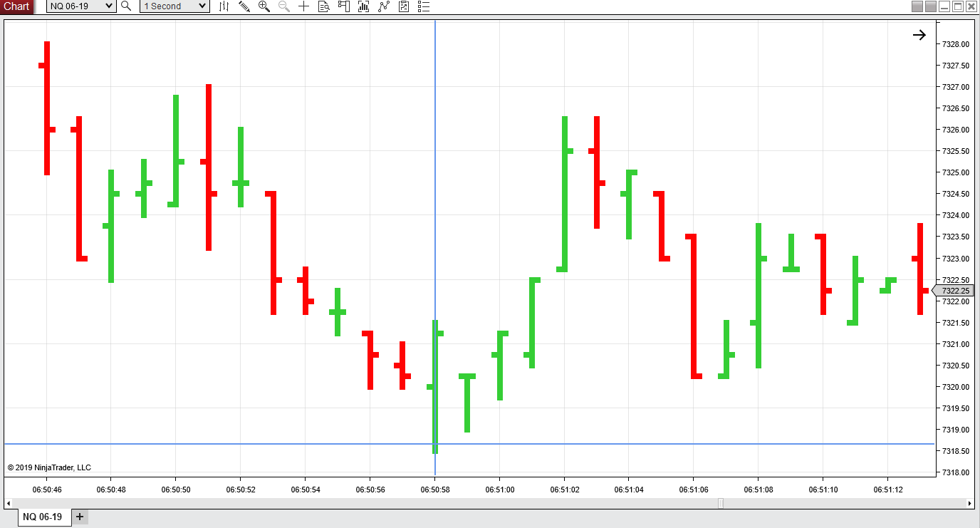The image size is (980, 528).
Task: Click the 7327.00 price axis label
Action: (x=955, y=87)
